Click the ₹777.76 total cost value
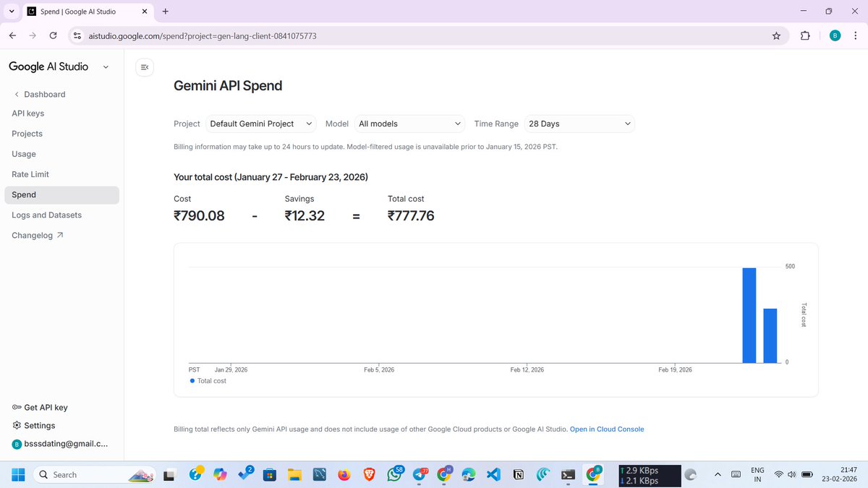 [411, 215]
